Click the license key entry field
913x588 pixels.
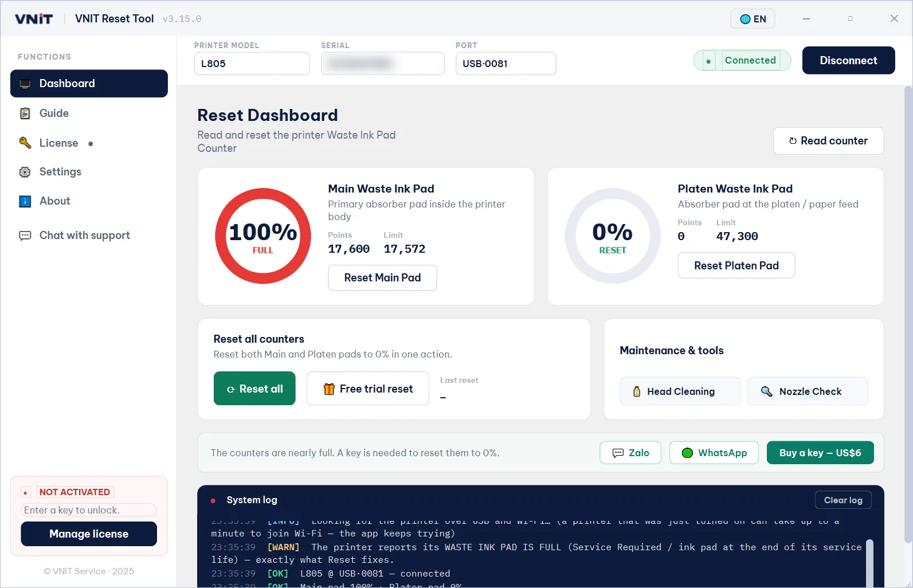(89, 510)
